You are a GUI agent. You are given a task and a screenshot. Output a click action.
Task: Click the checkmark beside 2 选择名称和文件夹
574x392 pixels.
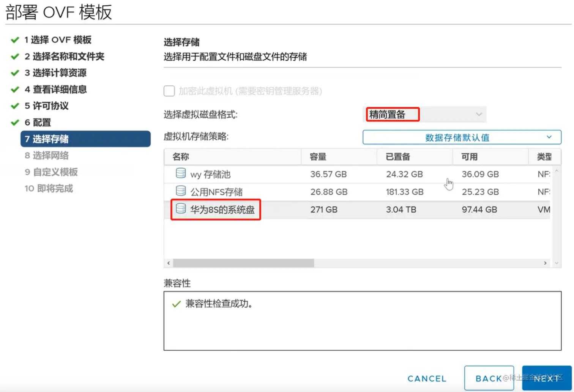(x=15, y=57)
